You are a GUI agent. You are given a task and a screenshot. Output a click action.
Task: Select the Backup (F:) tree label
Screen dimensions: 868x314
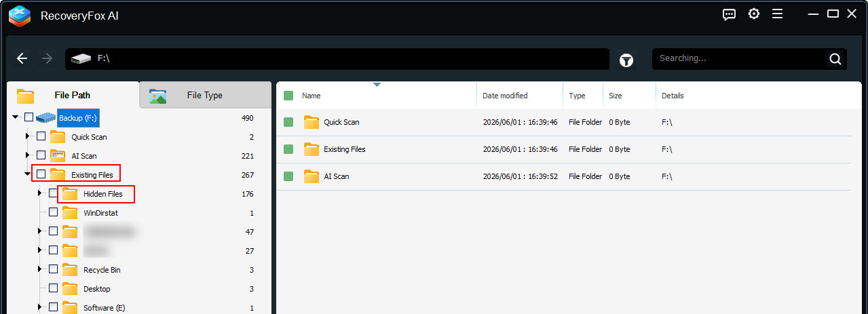coord(79,118)
